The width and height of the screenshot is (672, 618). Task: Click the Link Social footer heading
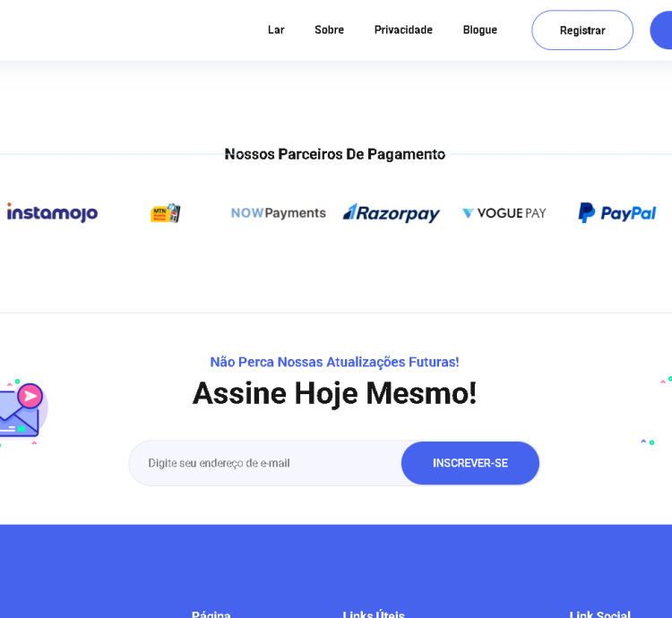click(600, 614)
